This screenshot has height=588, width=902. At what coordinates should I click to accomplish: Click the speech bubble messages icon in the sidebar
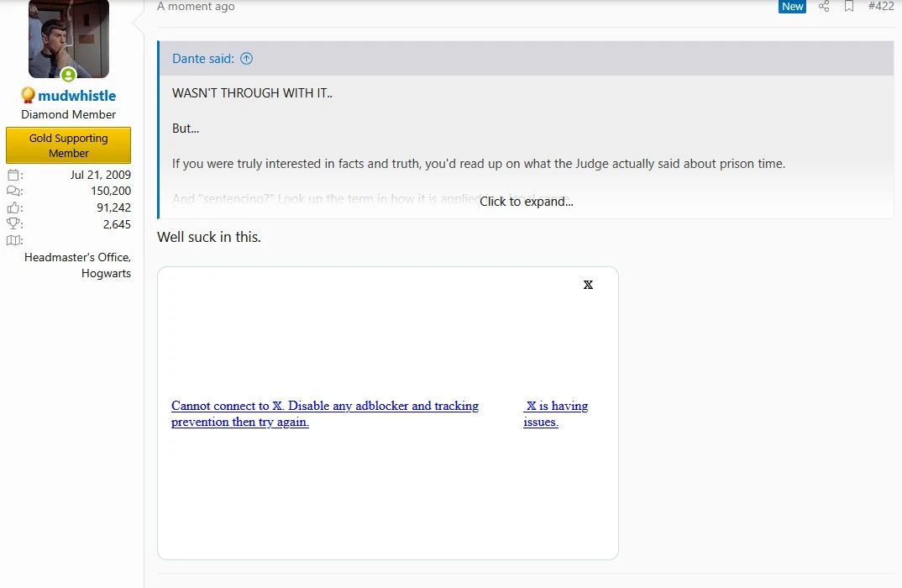[13, 191]
